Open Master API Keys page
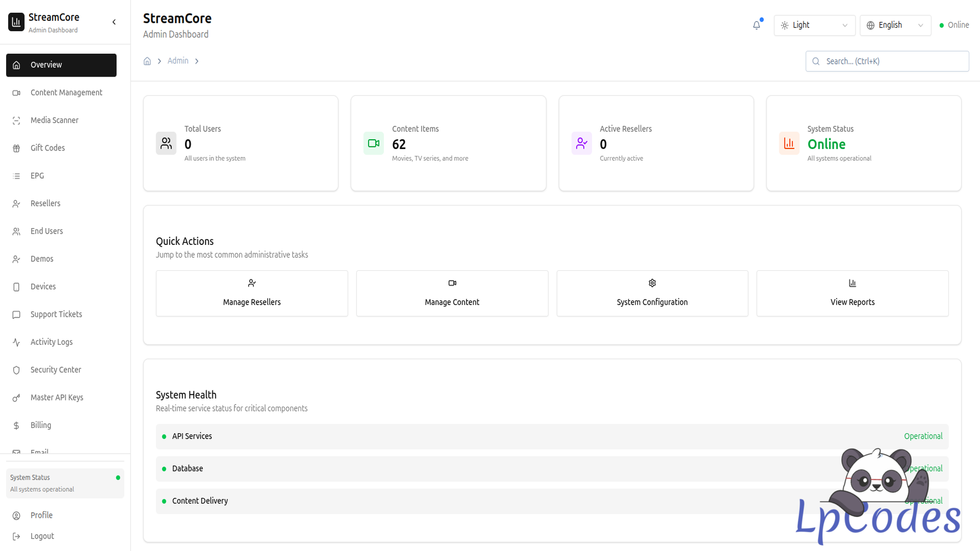Screen dimensions: 980x551 [57, 397]
